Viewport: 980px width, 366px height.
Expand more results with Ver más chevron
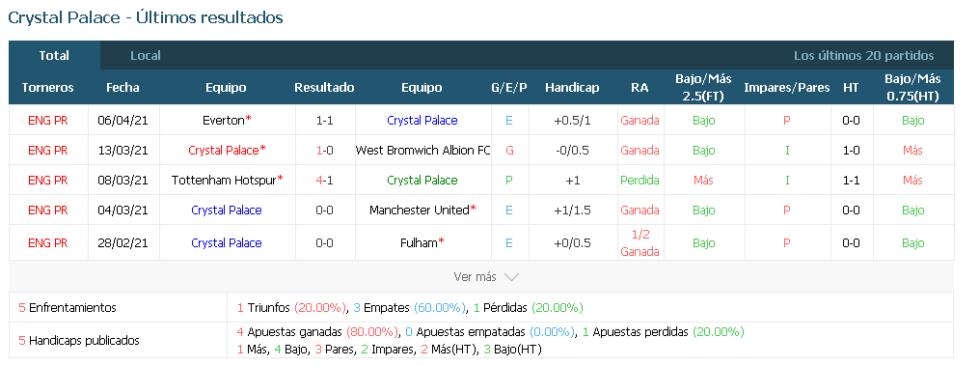[485, 276]
